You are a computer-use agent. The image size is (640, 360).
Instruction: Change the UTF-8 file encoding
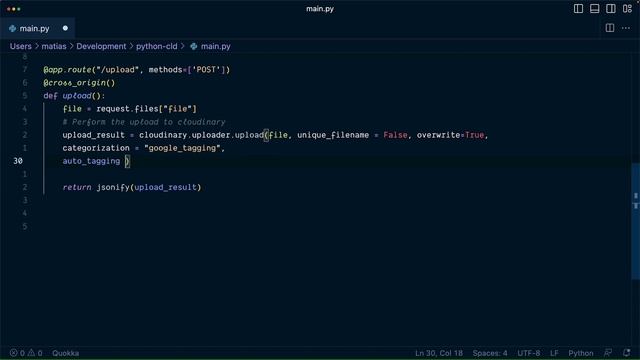tap(529, 353)
